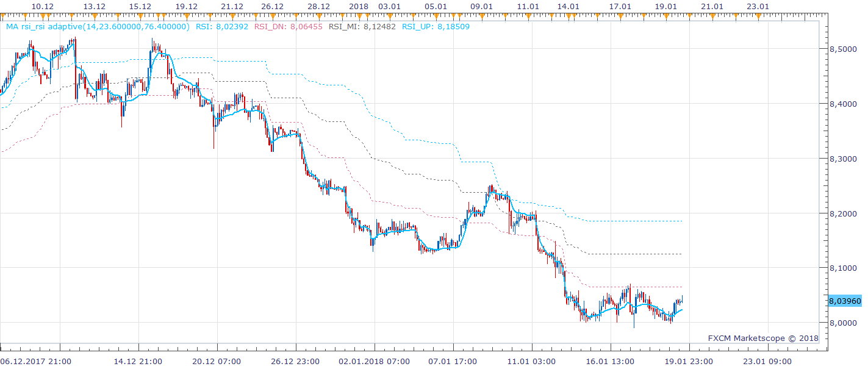Click the 19.12 date label on top axis

[186, 5]
